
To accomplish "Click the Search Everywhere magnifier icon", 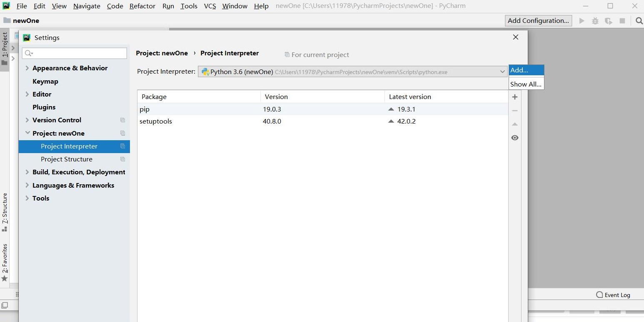I will coord(639,21).
